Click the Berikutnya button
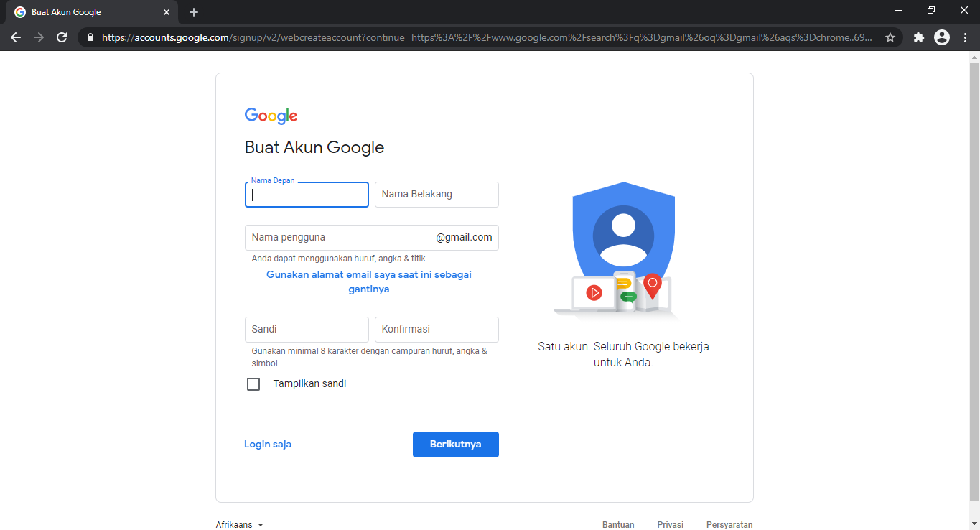This screenshot has width=980, height=530. click(x=455, y=444)
